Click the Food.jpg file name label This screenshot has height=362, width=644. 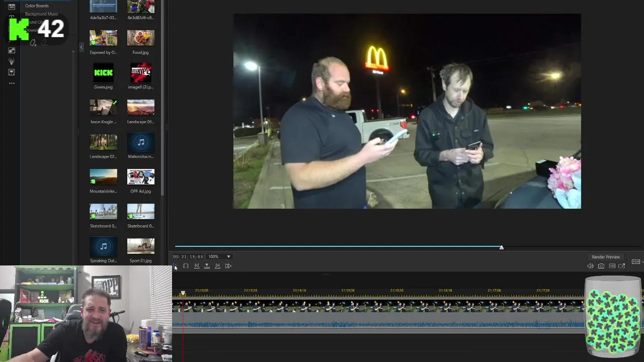[141, 52]
